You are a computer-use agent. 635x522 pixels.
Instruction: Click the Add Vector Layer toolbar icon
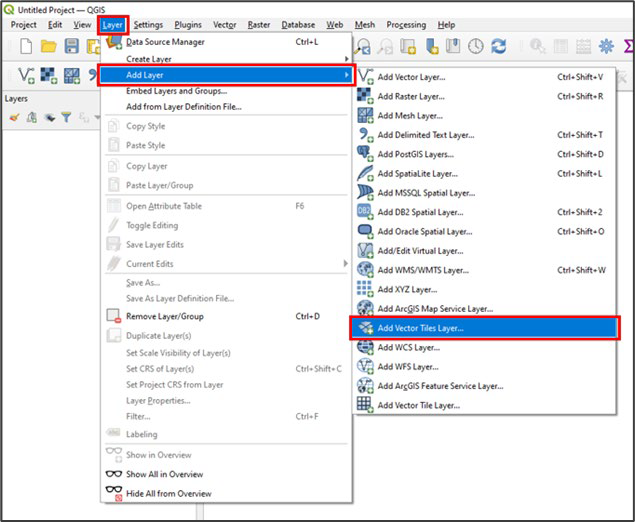click(x=26, y=75)
